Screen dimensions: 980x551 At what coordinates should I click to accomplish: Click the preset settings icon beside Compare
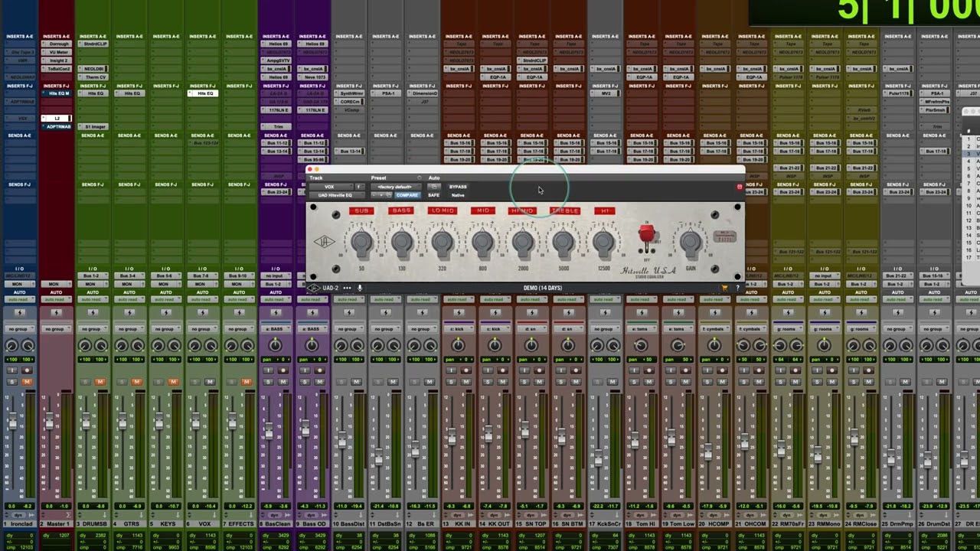click(x=388, y=195)
